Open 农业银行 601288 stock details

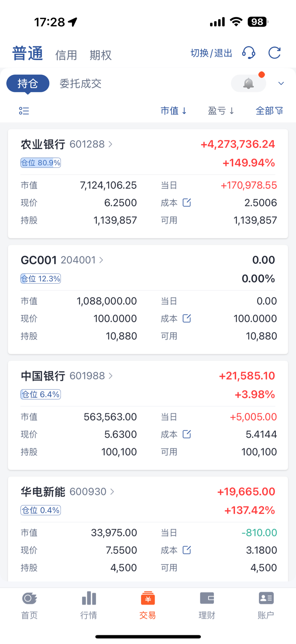coord(67,144)
